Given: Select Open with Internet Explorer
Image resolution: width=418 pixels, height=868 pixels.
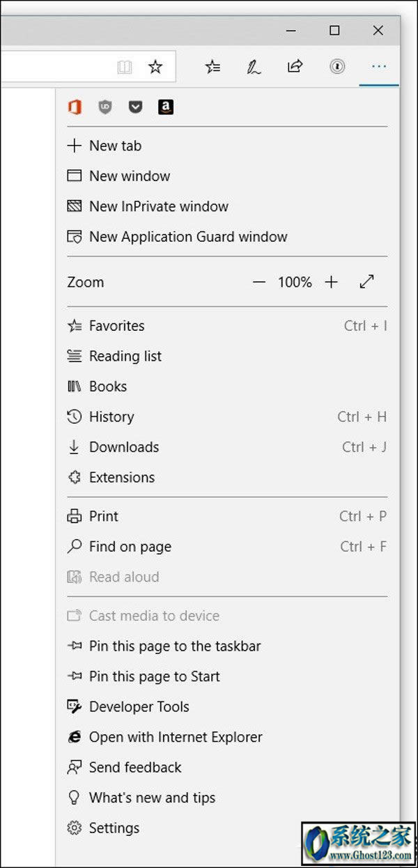Looking at the screenshot, I should click(x=175, y=737).
